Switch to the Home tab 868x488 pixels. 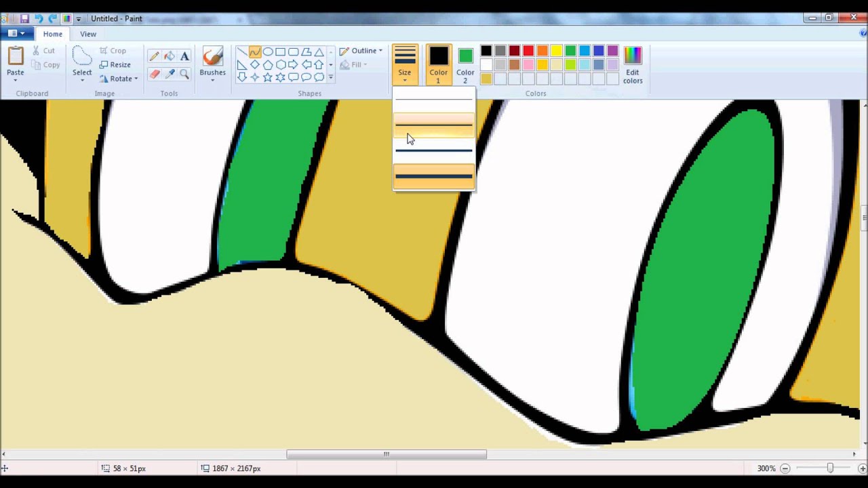pos(52,34)
